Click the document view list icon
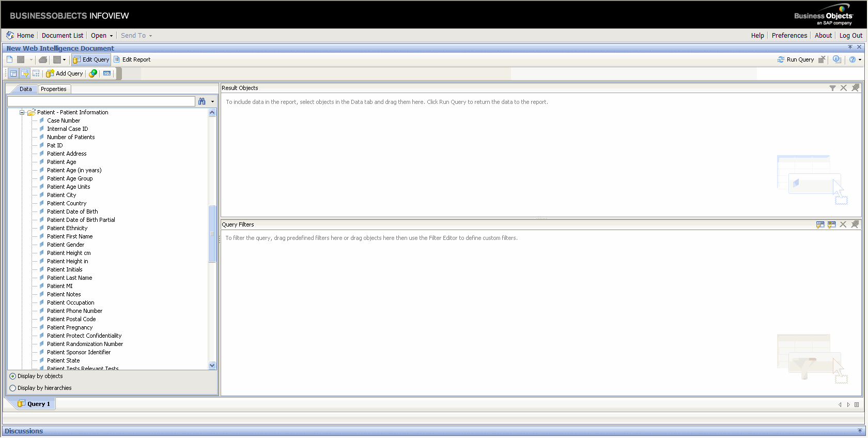The image size is (868, 438). click(x=57, y=59)
